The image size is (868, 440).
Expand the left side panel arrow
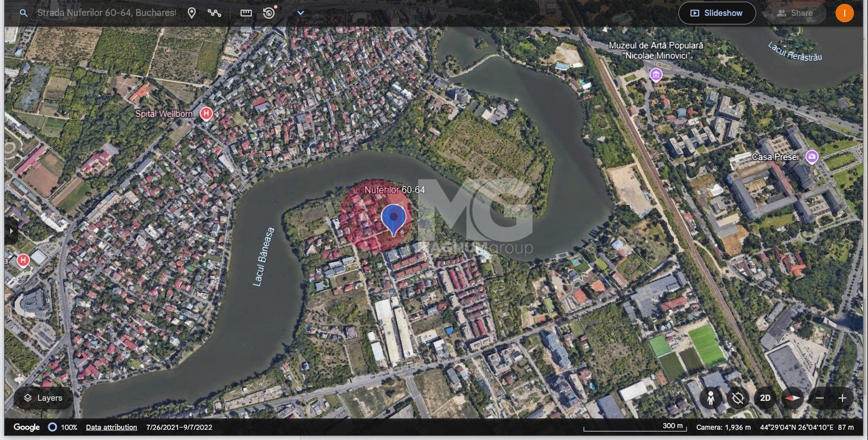click(x=10, y=232)
